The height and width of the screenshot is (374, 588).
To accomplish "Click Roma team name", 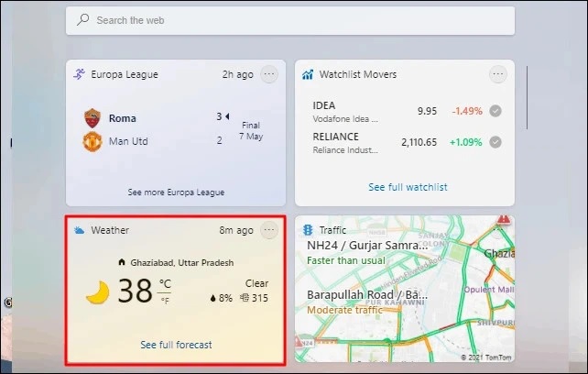I will tap(122, 118).
